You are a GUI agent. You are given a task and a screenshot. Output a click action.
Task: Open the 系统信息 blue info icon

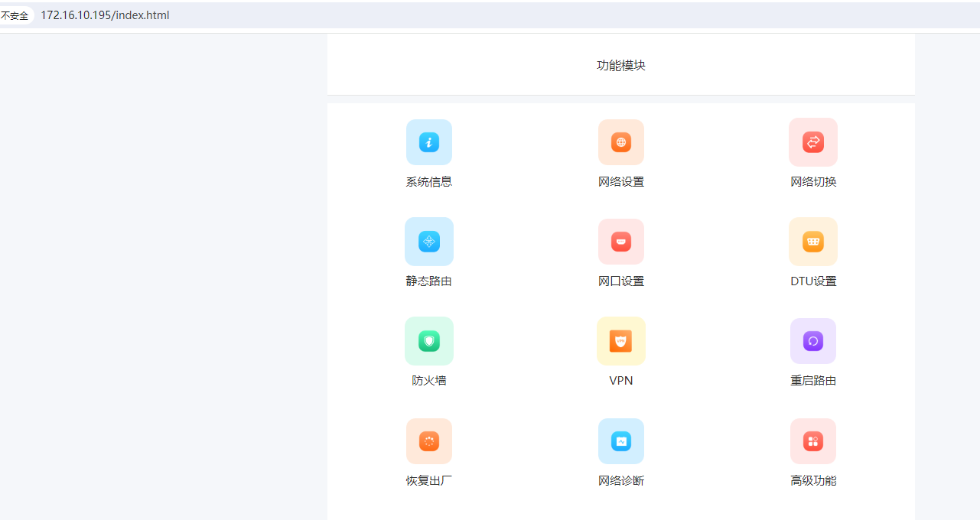(429, 142)
